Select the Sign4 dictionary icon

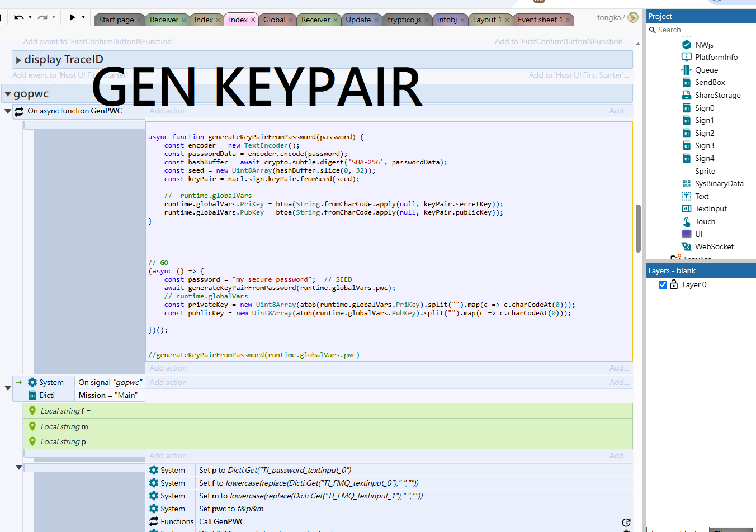click(687, 158)
